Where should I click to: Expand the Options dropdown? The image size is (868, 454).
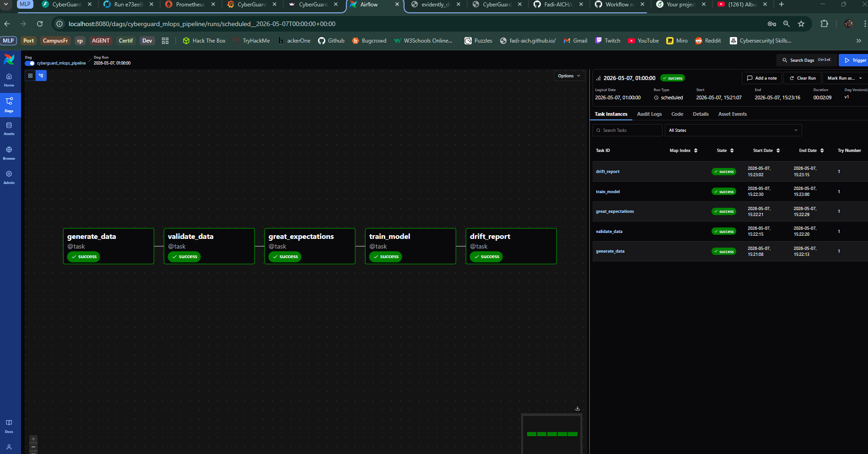(569, 76)
